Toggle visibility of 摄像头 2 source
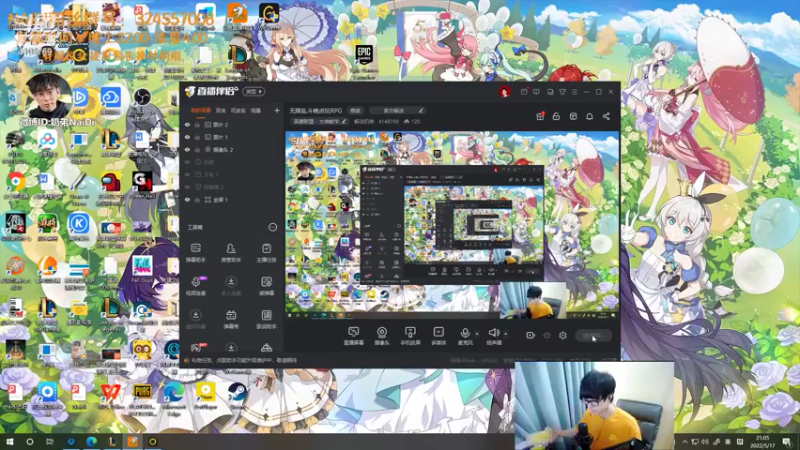 187,149
